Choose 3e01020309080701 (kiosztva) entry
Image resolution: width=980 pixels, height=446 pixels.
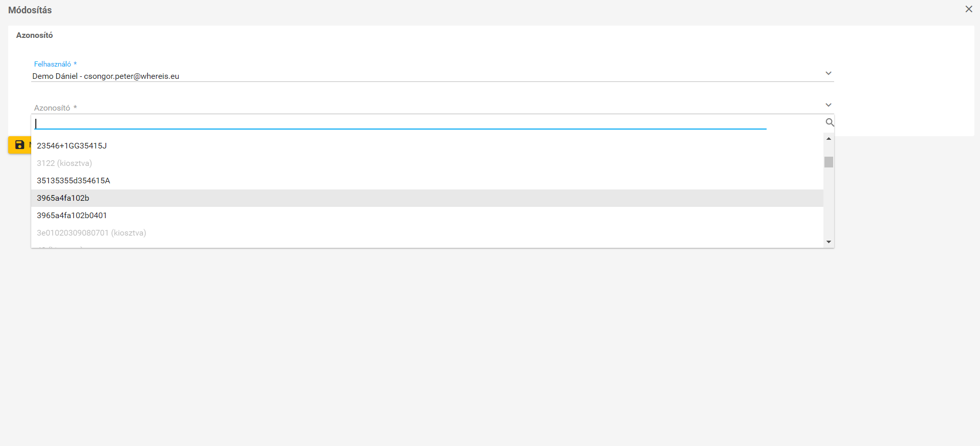[x=91, y=233]
